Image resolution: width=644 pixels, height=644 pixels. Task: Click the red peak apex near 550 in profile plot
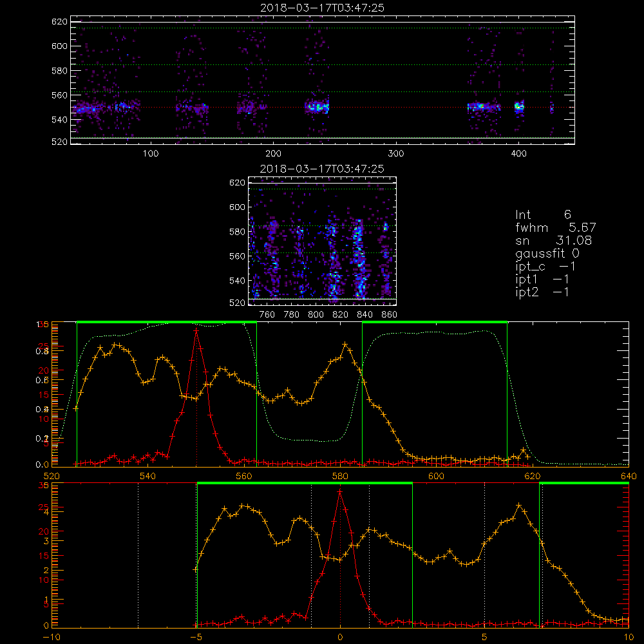click(196, 330)
